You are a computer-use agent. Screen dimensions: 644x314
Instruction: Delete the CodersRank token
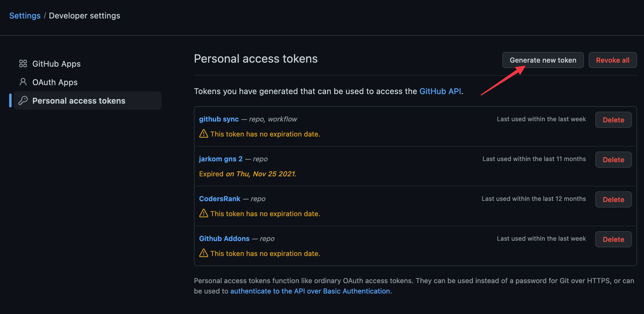(x=613, y=199)
